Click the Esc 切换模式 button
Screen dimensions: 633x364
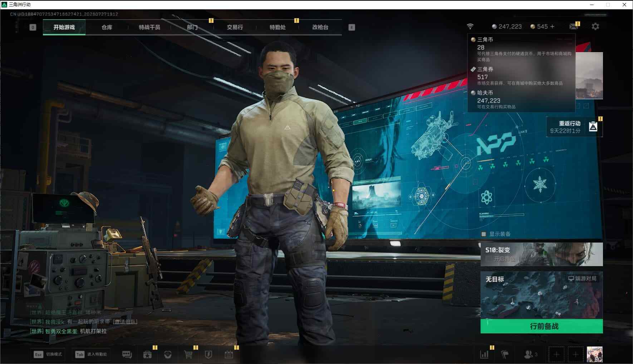click(x=48, y=354)
